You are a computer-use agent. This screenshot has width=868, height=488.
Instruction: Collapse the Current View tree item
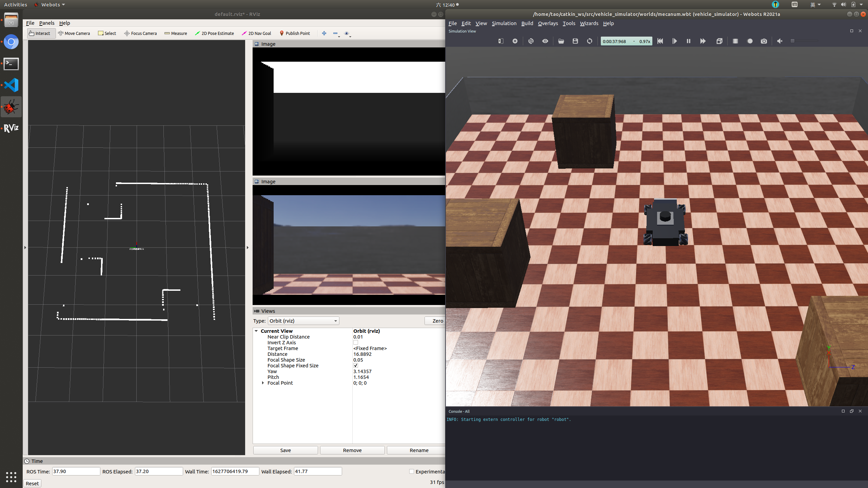[x=256, y=331]
